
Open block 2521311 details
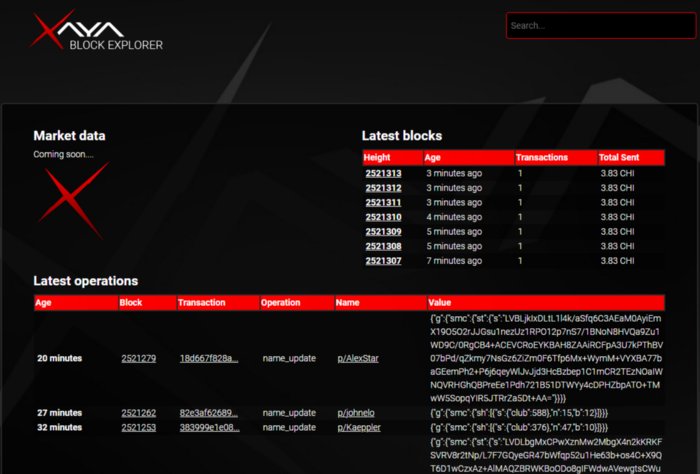[x=383, y=202]
